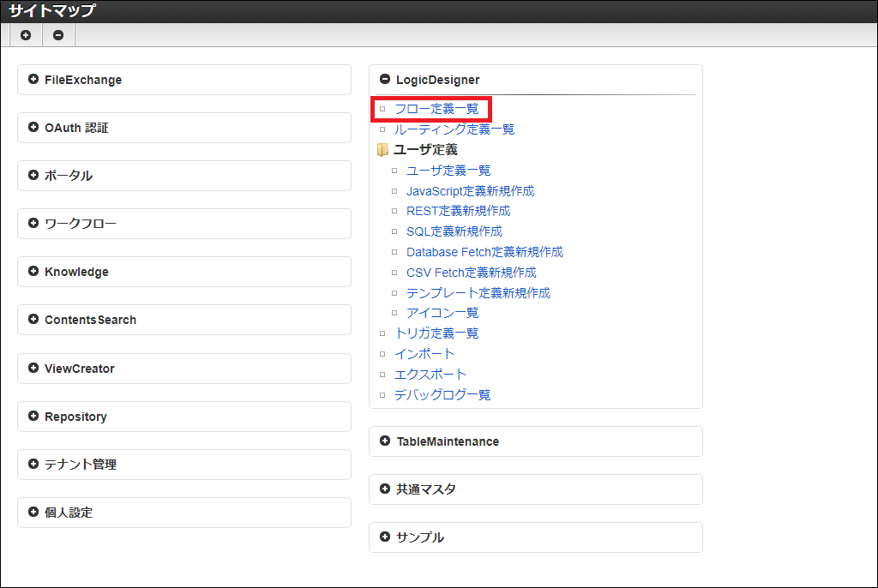Go to アイコン一覧 page
878x588 pixels.
pyautogui.click(x=442, y=313)
